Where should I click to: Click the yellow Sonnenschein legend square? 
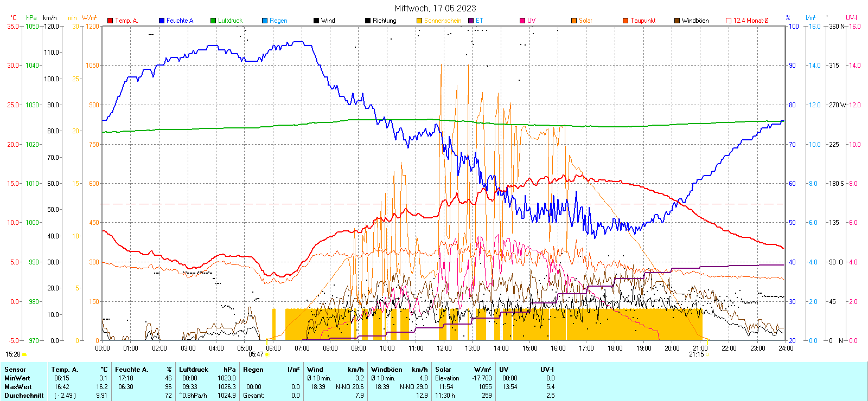coord(419,21)
